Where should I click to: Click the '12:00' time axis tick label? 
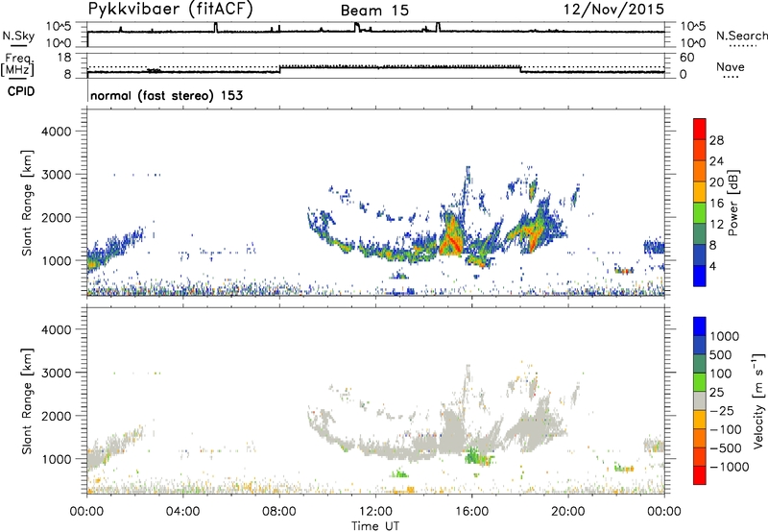point(375,512)
